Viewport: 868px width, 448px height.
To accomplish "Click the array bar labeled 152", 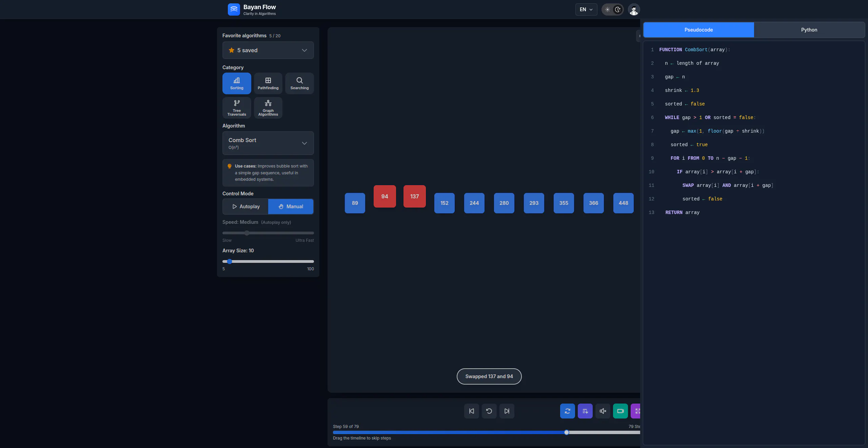I will tap(444, 203).
